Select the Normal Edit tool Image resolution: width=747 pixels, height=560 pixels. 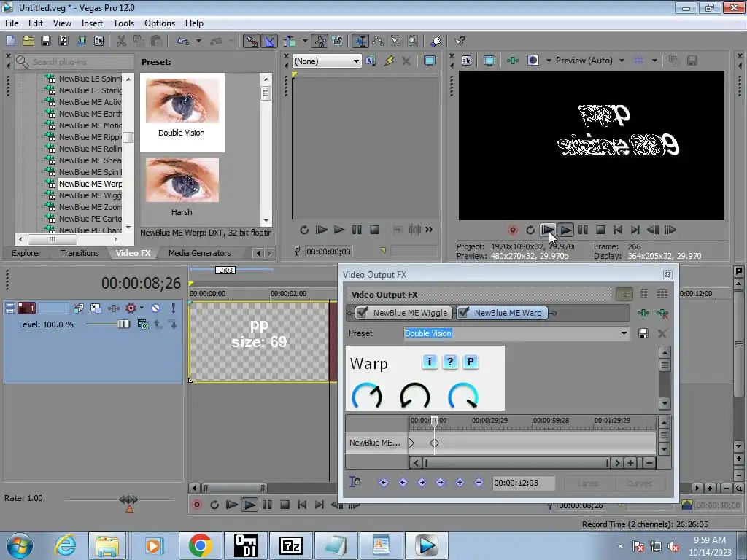point(360,42)
